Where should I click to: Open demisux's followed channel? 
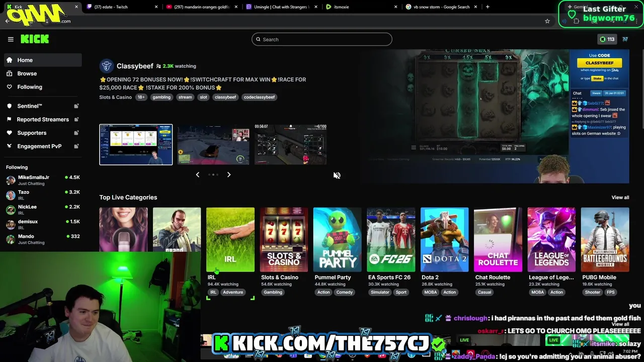tap(43, 224)
